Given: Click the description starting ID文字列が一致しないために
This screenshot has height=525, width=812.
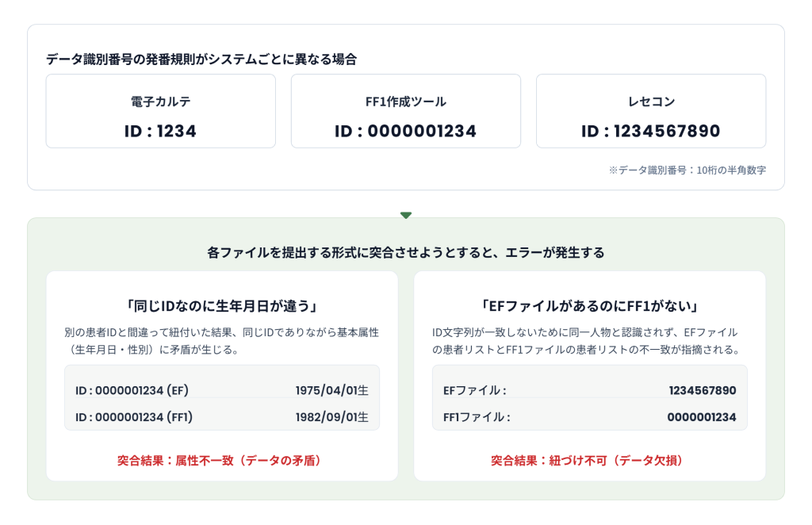Looking at the screenshot, I should [586, 341].
